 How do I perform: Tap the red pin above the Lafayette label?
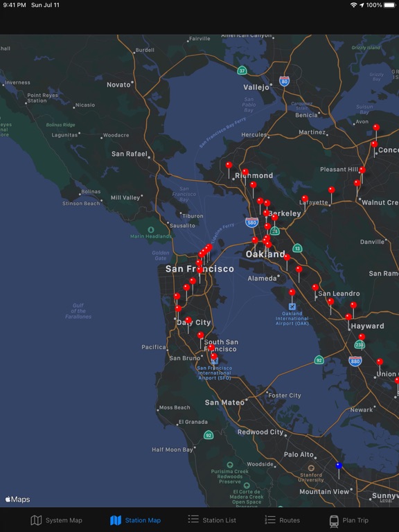[305, 198]
